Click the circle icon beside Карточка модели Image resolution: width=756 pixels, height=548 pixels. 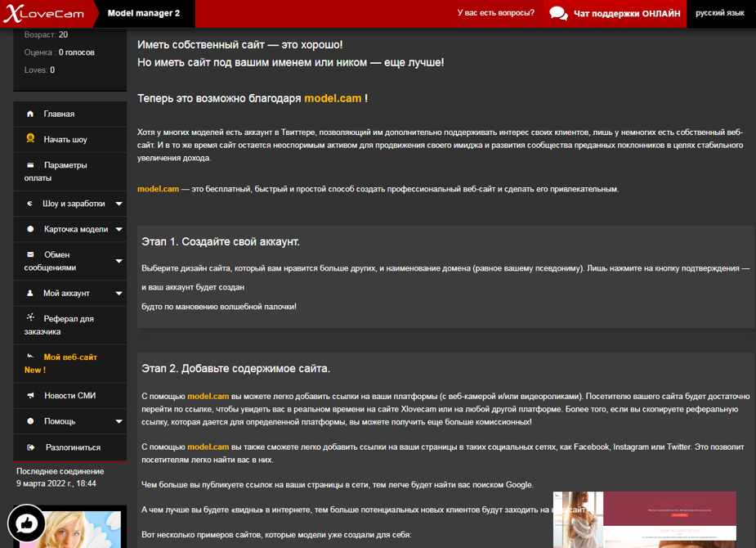30,229
